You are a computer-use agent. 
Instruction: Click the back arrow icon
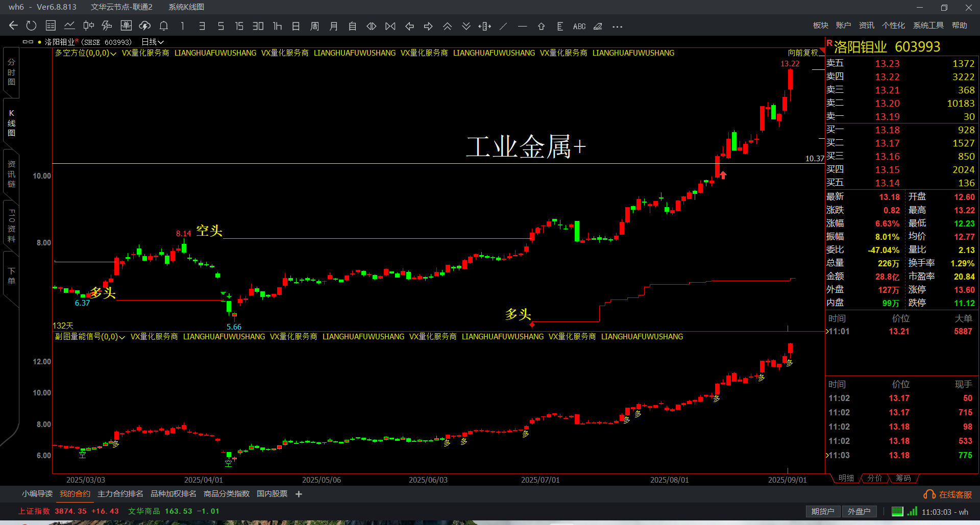(13, 26)
